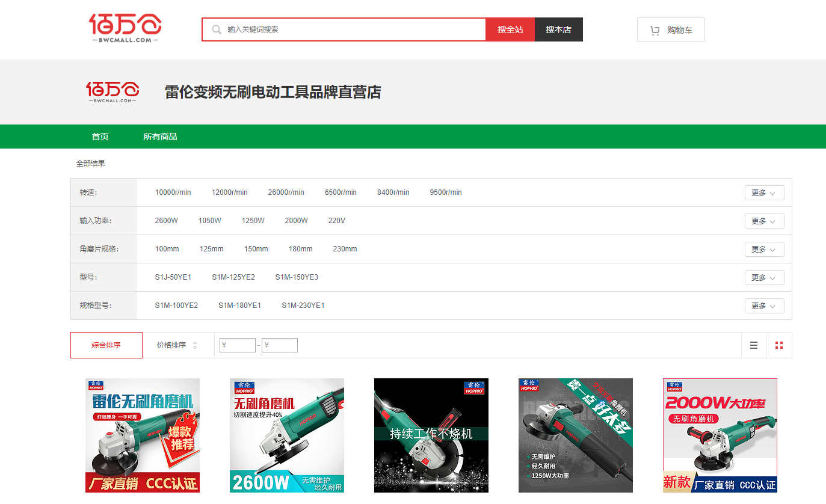Click the store logo beside the shop name
The height and width of the screenshot is (504, 826).
[112, 92]
